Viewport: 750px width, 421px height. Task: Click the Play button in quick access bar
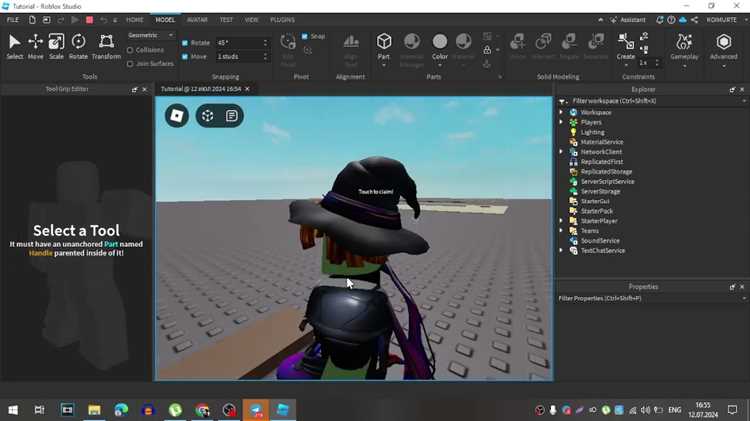click(x=75, y=20)
